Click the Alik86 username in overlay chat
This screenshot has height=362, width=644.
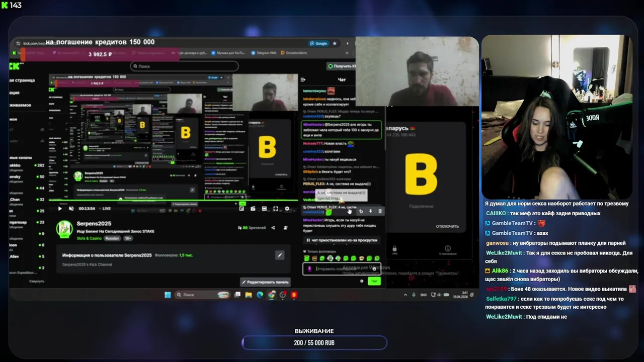[x=500, y=270]
